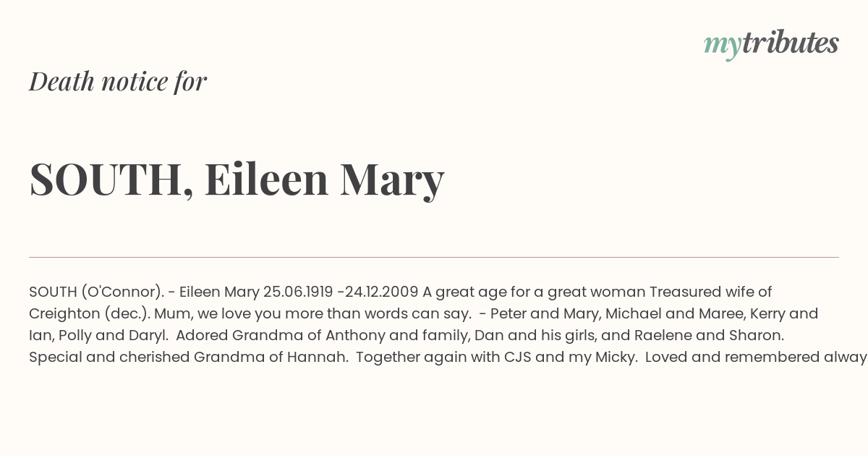Screen dimensions: 868x456
Task: Click the mytributes logo
Action: [x=771, y=45]
